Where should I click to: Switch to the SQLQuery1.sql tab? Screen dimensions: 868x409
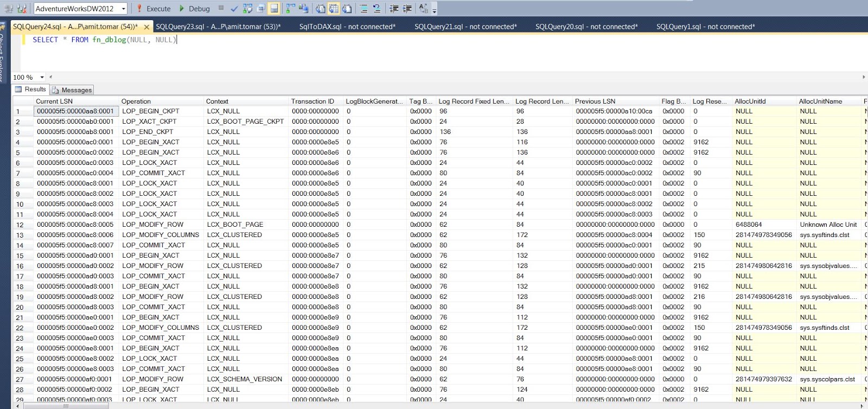click(x=705, y=27)
